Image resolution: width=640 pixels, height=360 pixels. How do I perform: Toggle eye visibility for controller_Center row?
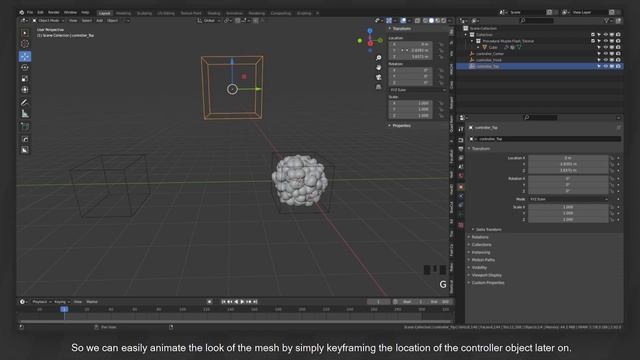pyautogui.click(x=605, y=53)
